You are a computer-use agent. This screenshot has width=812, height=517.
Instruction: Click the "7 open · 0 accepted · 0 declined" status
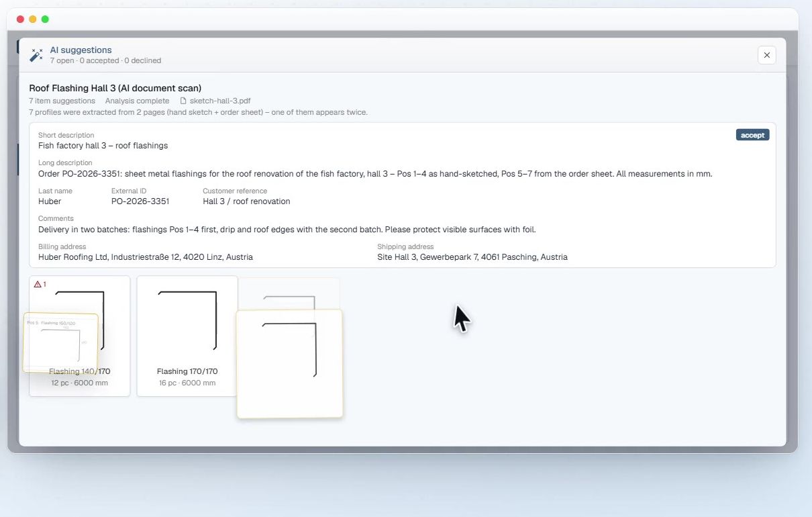(105, 60)
